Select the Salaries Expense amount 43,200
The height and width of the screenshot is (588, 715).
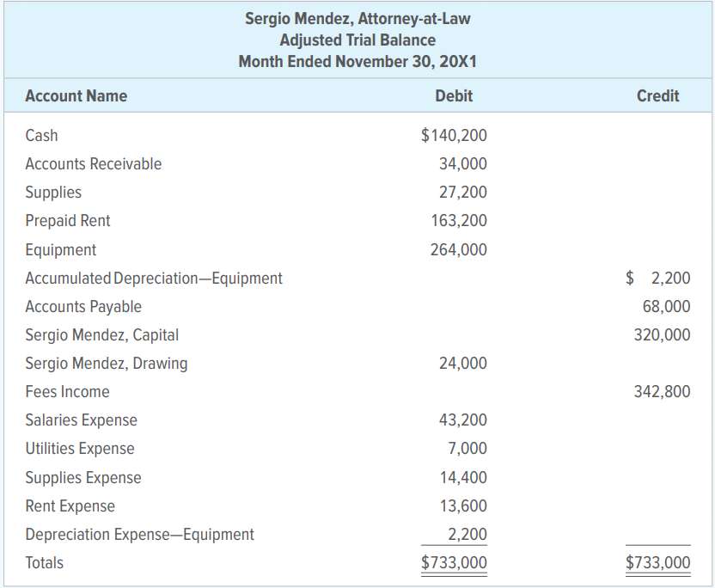pyautogui.click(x=463, y=420)
